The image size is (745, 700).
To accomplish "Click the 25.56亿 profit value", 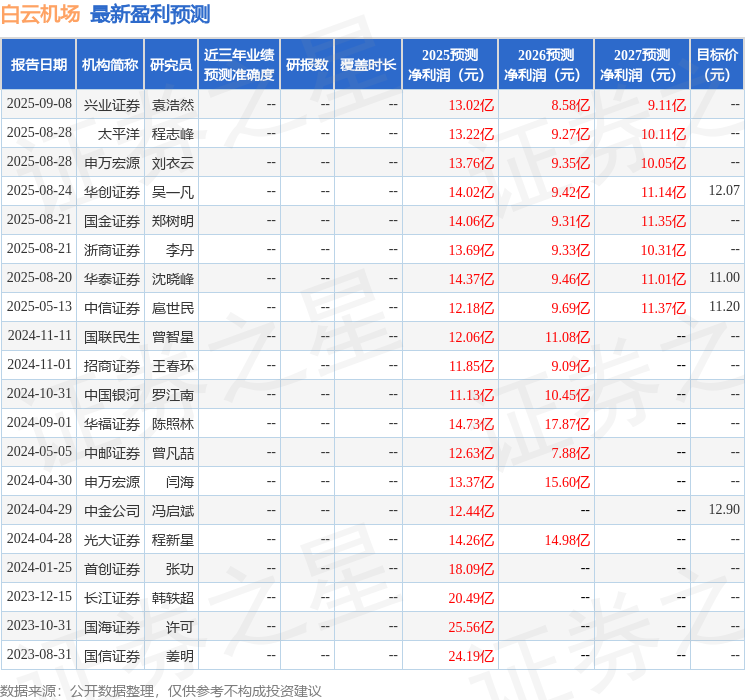I will [x=471, y=627].
